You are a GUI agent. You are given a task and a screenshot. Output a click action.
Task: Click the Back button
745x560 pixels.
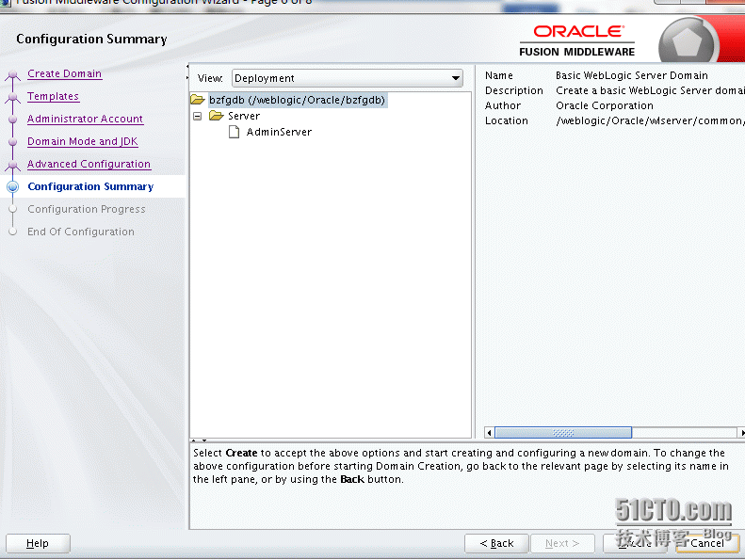[496, 543]
